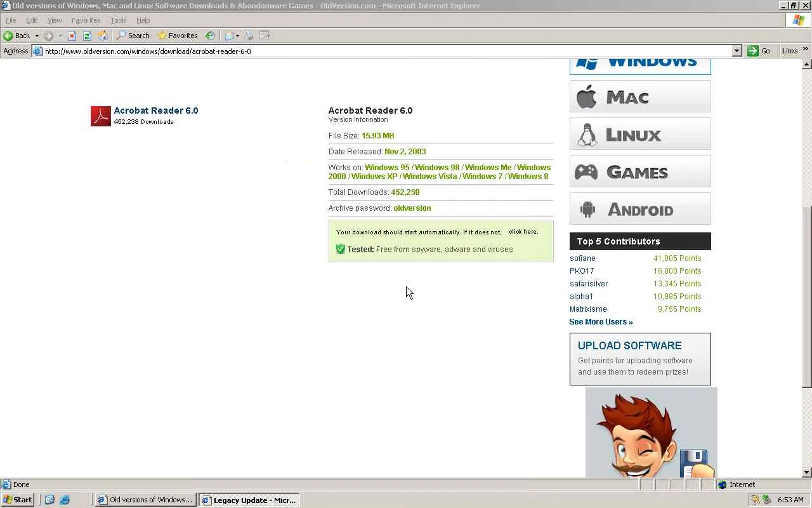Image resolution: width=812 pixels, height=508 pixels.
Task: Open the Help menu
Action: 143,20
